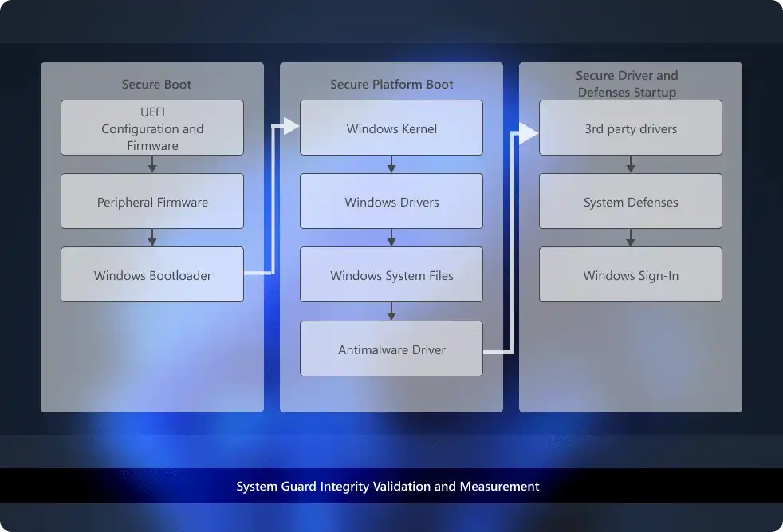The height and width of the screenshot is (532, 783).
Task: Click the Windows Bootloader box
Action: pos(152,275)
